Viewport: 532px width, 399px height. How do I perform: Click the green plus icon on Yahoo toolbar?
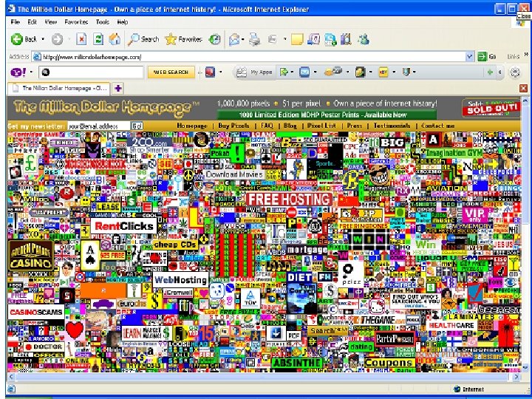coord(490,72)
